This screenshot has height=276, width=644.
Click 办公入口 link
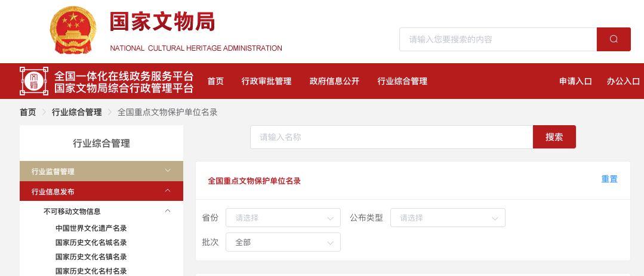click(x=623, y=81)
